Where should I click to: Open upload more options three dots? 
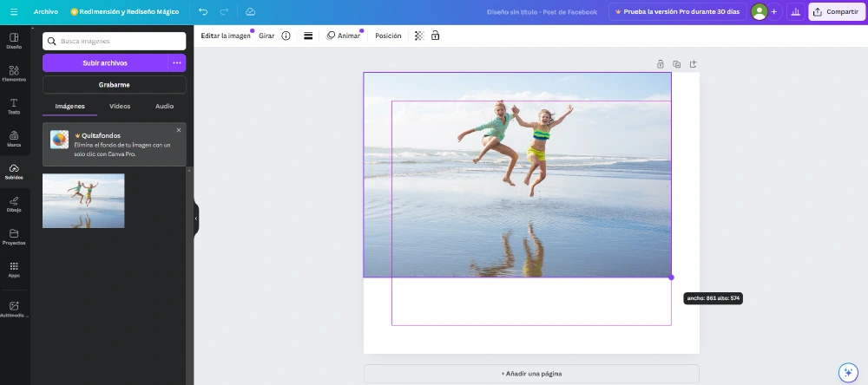pyautogui.click(x=177, y=63)
